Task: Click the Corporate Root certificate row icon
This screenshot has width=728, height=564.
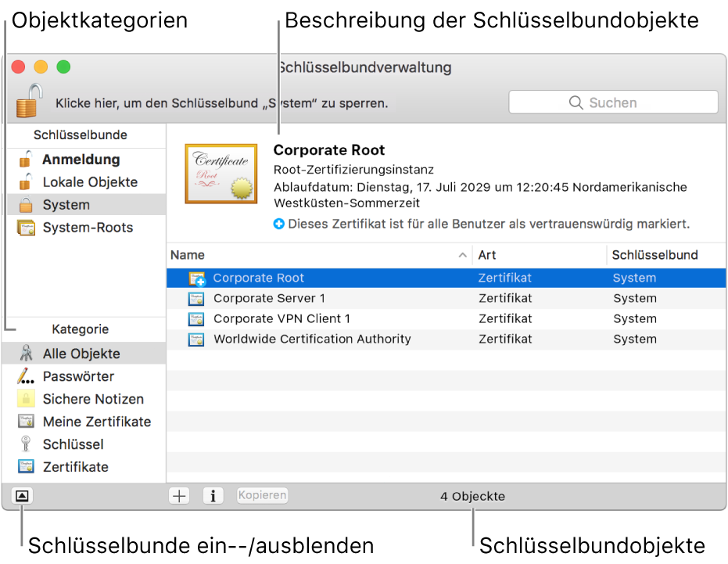Action: tap(197, 278)
